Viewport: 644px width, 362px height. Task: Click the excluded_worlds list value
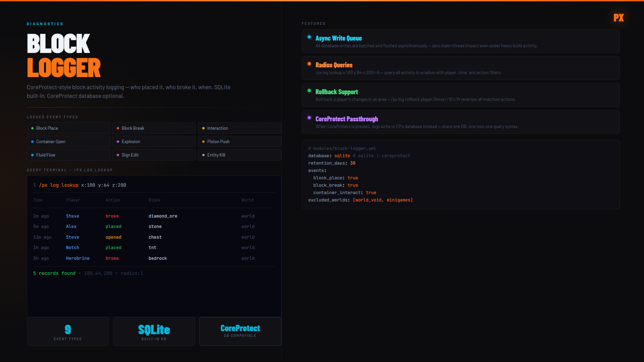point(383,200)
